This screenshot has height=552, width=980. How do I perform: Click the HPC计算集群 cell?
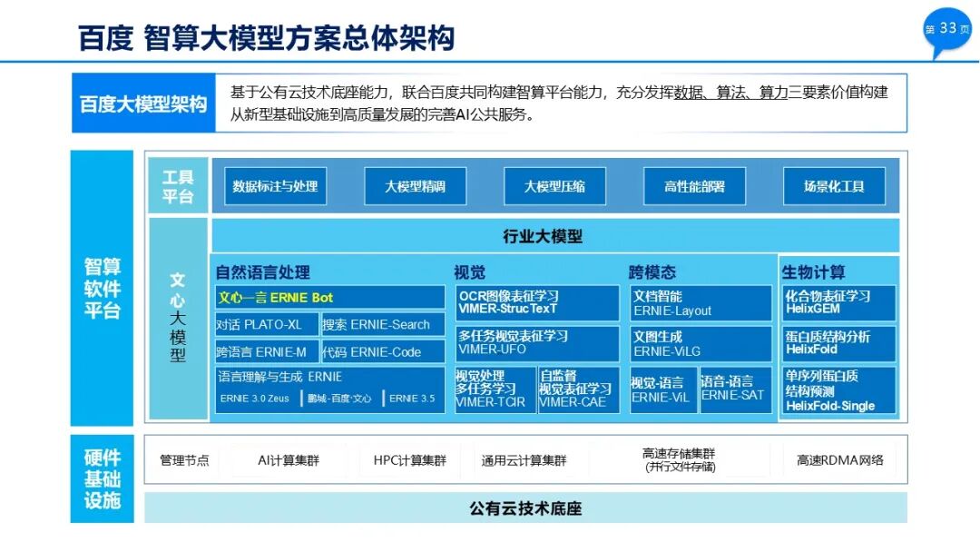tap(410, 460)
